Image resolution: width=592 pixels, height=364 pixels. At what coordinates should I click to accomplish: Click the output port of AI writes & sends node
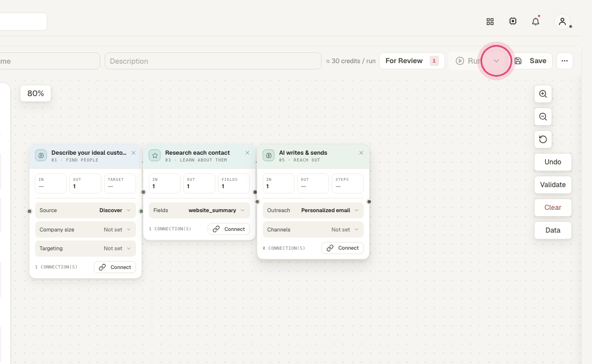[369, 201]
